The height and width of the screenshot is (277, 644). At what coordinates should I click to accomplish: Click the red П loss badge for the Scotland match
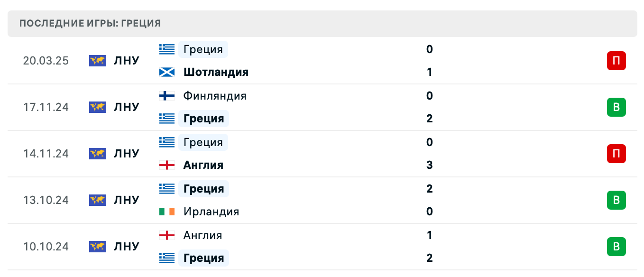(x=616, y=61)
